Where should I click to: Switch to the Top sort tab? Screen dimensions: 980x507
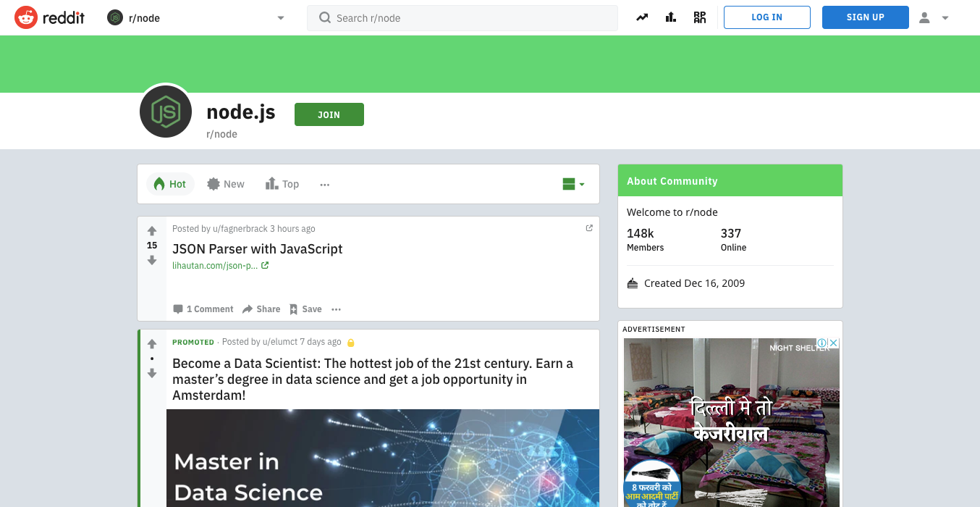pos(282,184)
